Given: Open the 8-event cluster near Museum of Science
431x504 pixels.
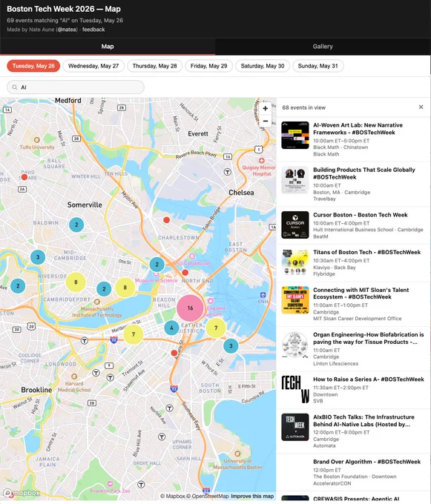Looking at the screenshot, I should pyautogui.click(x=125, y=288).
